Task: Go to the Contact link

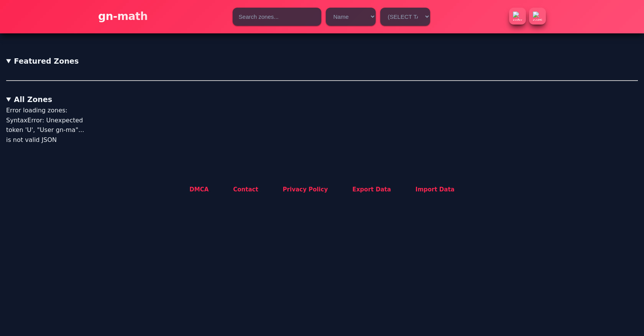Action: point(245,189)
